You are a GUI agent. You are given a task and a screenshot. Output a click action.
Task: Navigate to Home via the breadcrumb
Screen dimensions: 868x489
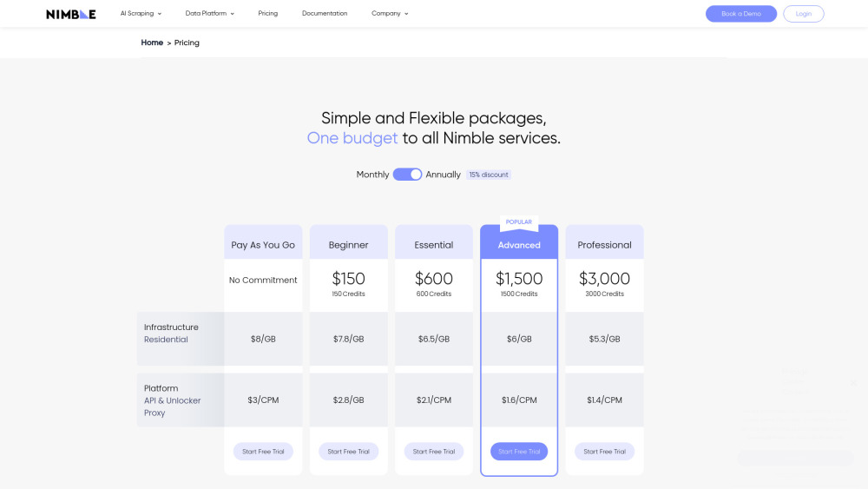point(152,43)
